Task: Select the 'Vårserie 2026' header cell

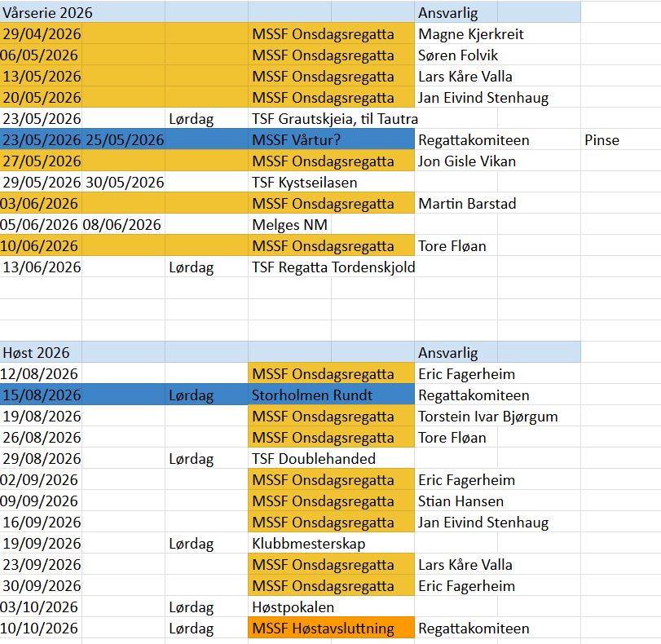Action: tap(47, 13)
